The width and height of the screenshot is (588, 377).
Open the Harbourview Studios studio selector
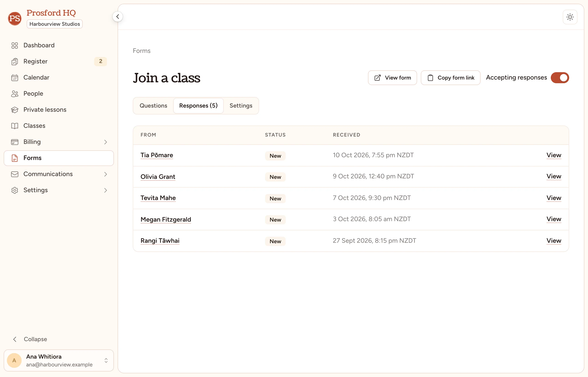(x=54, y=24)
